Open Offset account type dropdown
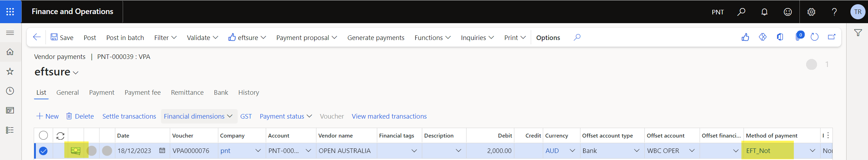This screenshot has width=868, height=160. coord(637,151)
